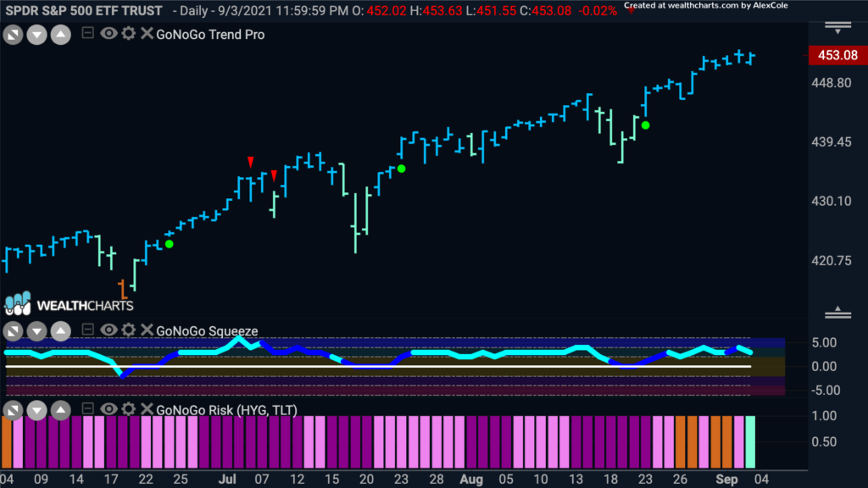Select the GoNoGo Risk (HYG, TLT) label

coord(227,410)
